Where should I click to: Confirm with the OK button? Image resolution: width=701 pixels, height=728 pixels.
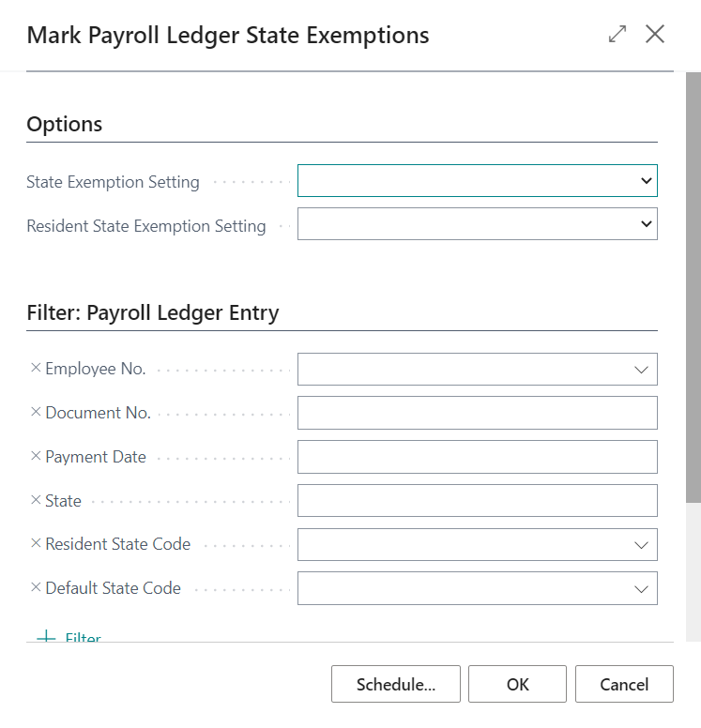pos(517,684)
